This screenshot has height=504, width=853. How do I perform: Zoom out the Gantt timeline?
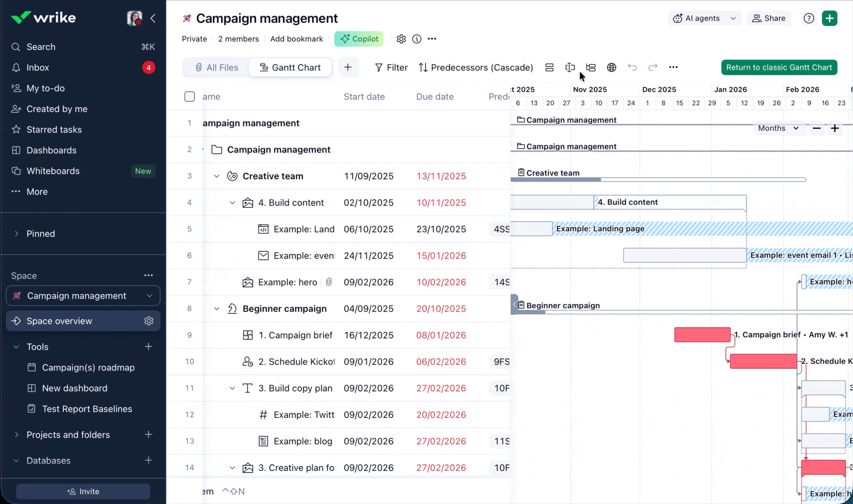817,128
